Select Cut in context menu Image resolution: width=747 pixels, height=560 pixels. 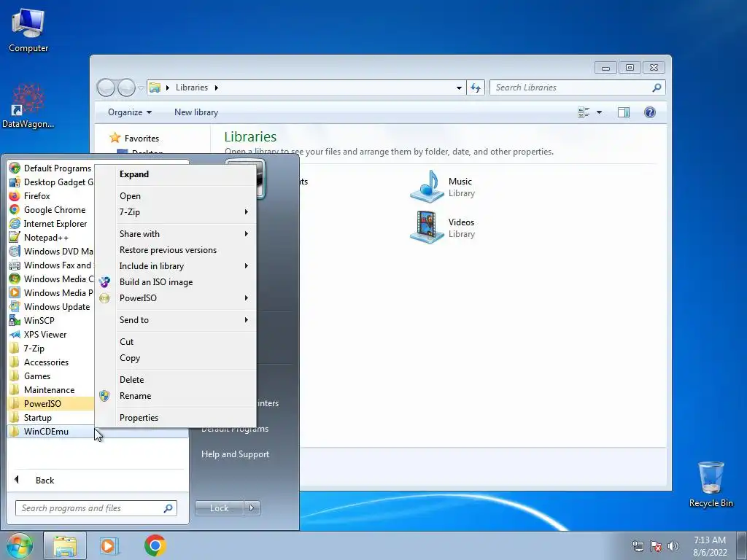click(175, 342)
